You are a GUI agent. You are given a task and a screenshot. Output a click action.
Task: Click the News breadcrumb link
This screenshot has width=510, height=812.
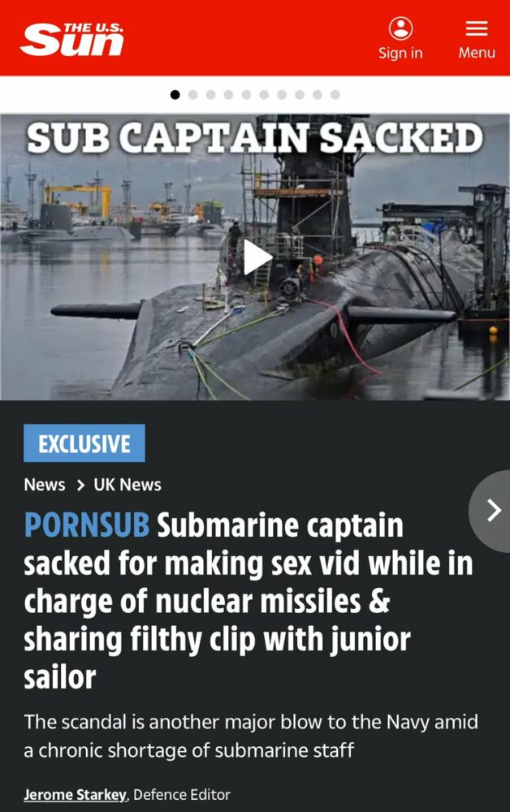(45, 485)
